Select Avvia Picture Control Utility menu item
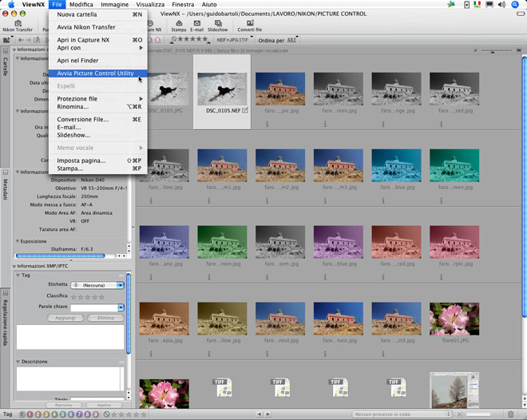 click(97, 73)
